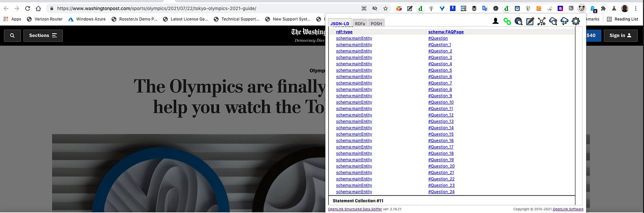Navigate back to previous page

[x=6, y=8]
